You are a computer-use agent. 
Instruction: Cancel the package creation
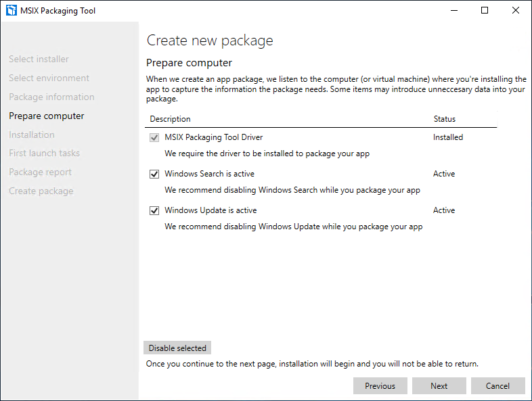497,385
